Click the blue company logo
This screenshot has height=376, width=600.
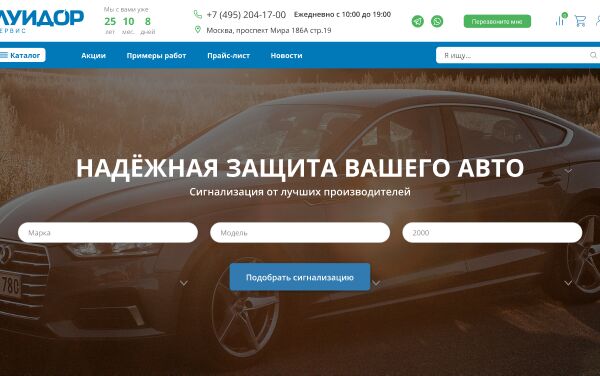point(41,21)
